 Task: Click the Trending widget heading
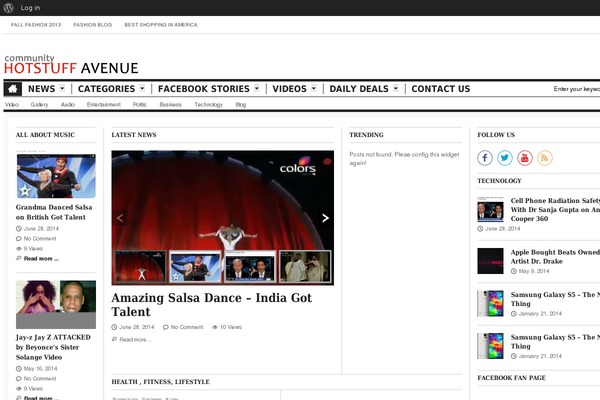(x=366, y=135)
